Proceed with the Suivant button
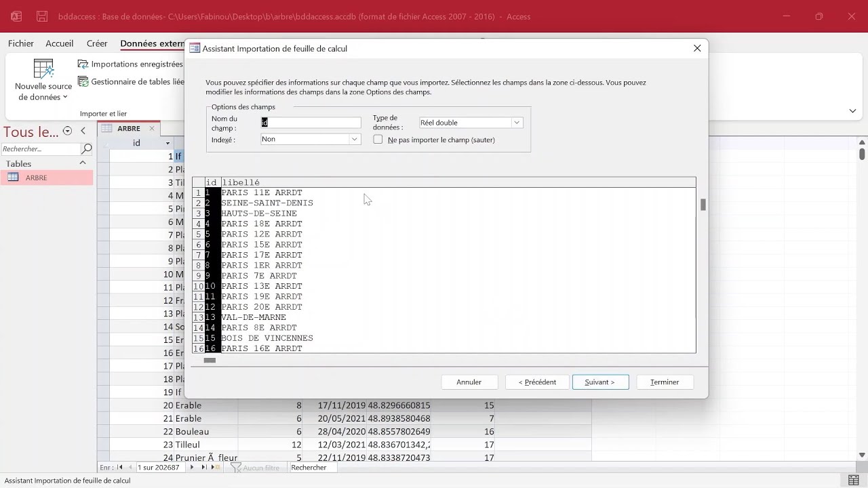868x488 pixels. point(600,382)
